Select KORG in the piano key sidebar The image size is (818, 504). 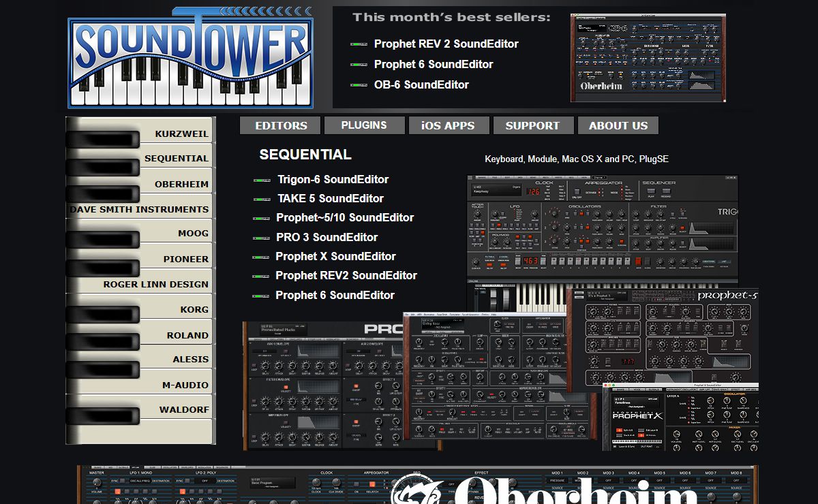click(194, 309)
